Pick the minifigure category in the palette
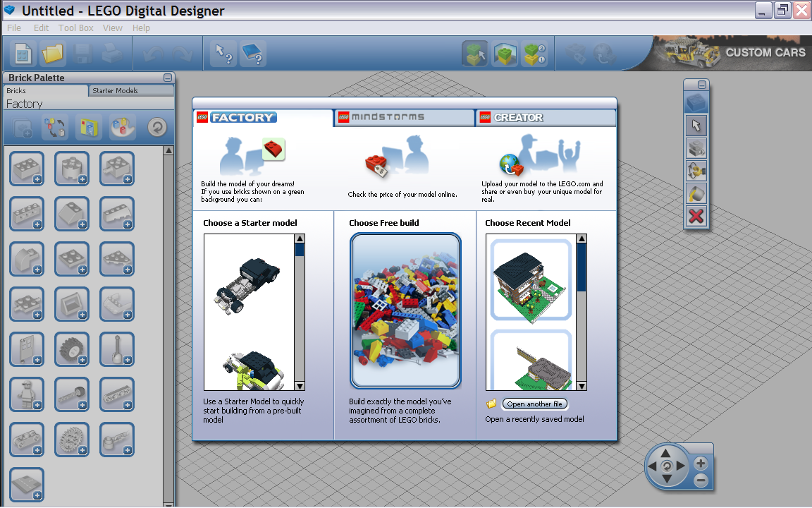Image resolution: width=812 pixels, height=508 pixels. [27, 394]
